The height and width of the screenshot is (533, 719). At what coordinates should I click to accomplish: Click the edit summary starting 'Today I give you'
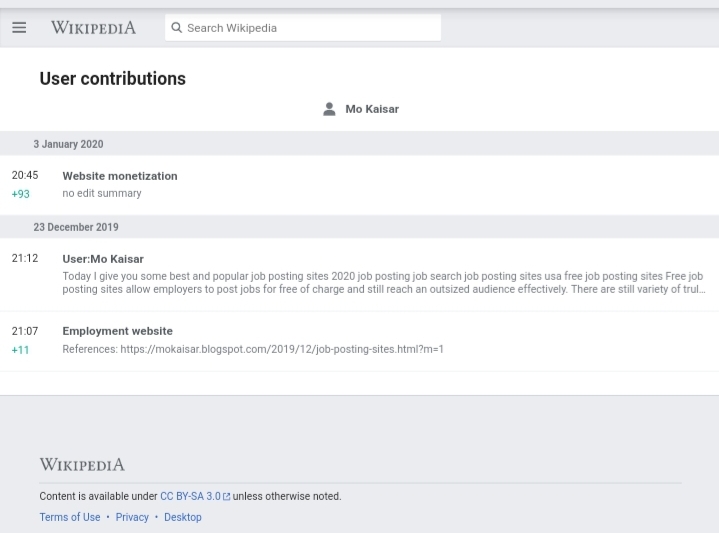pyautogui.click(x=383, y=283)
